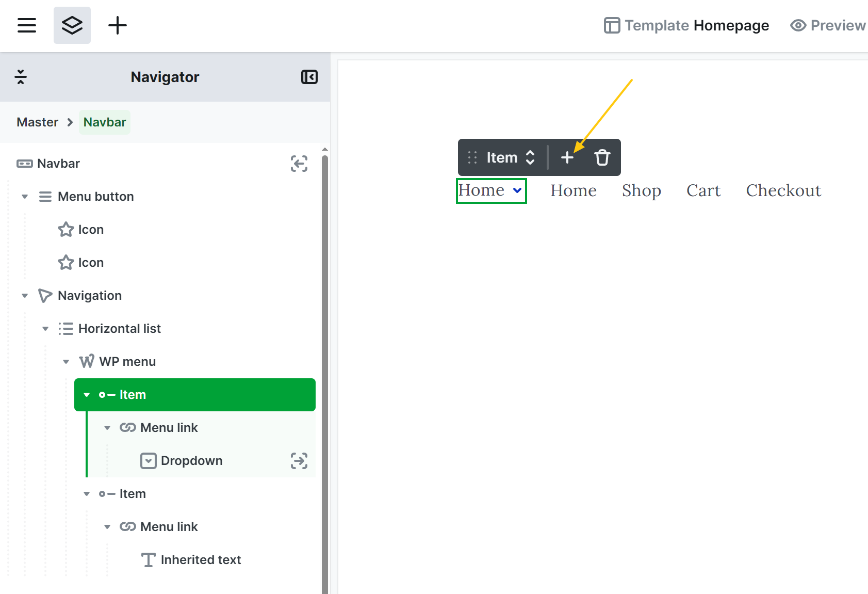868x594 pixels.
Task: Click the Navbar component exit icon
Action: coord(299,164)
